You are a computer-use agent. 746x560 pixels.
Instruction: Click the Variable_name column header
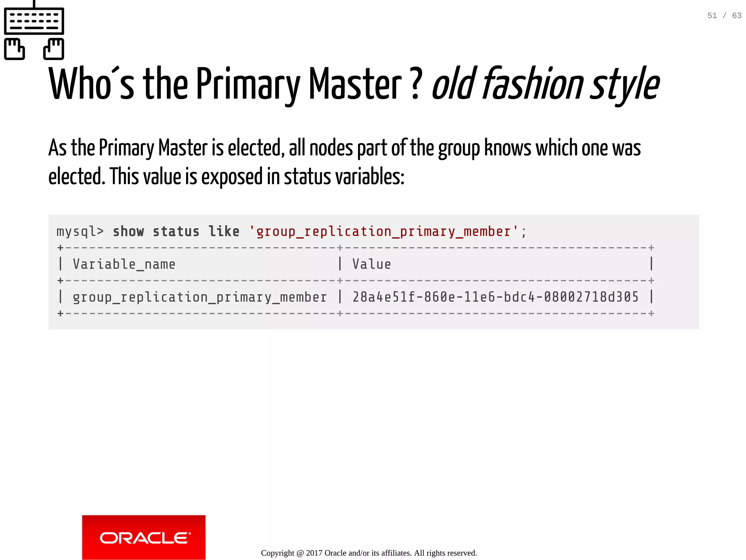pyautogui.click(x=124, y=264)
